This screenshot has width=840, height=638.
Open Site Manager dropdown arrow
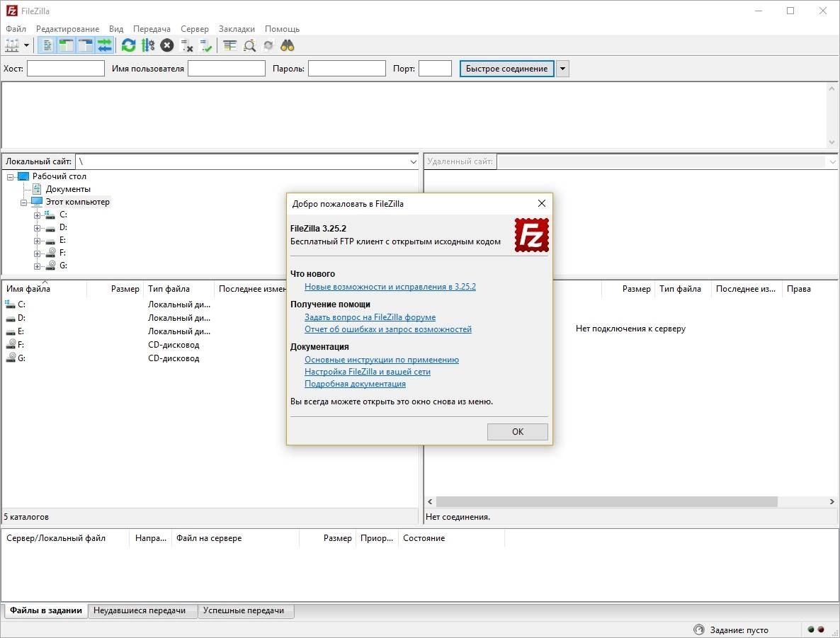tap(26, 45)
